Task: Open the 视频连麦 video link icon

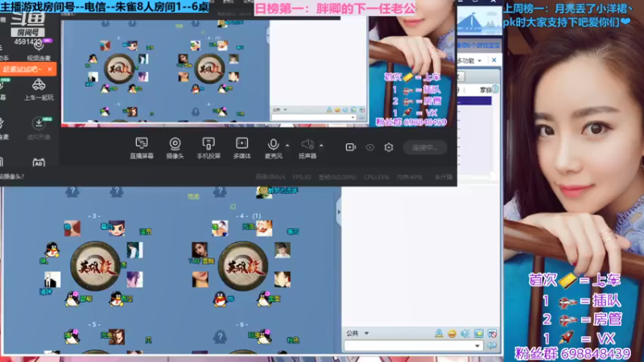Action: 39,51
